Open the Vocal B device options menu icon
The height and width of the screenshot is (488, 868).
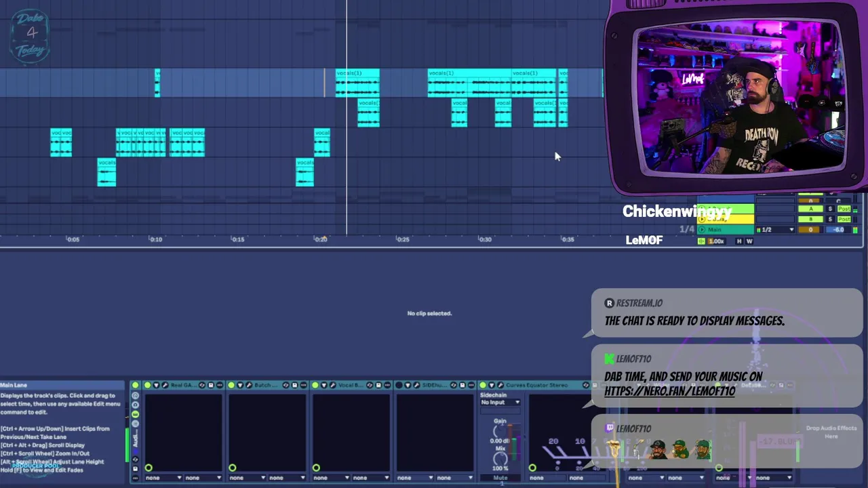(387, 385)
